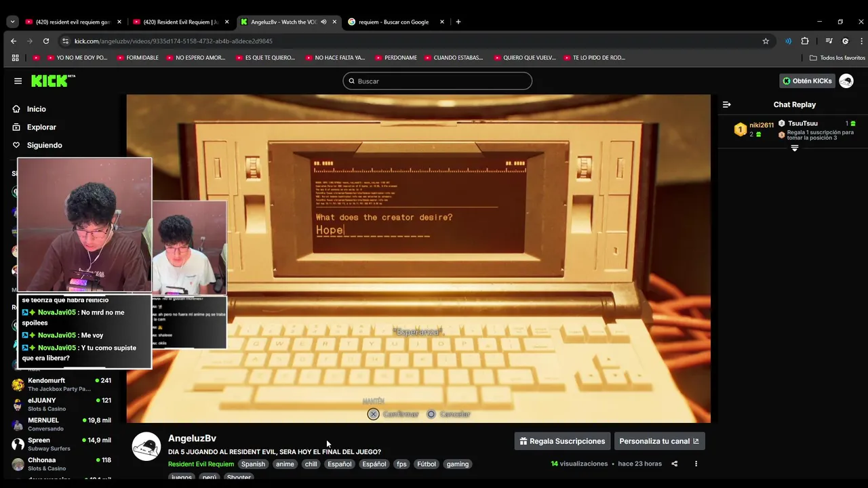Open the user profile avatar menu
This screenshot has width=868, height=488.
pyautogui.click(x=846, y=81)
